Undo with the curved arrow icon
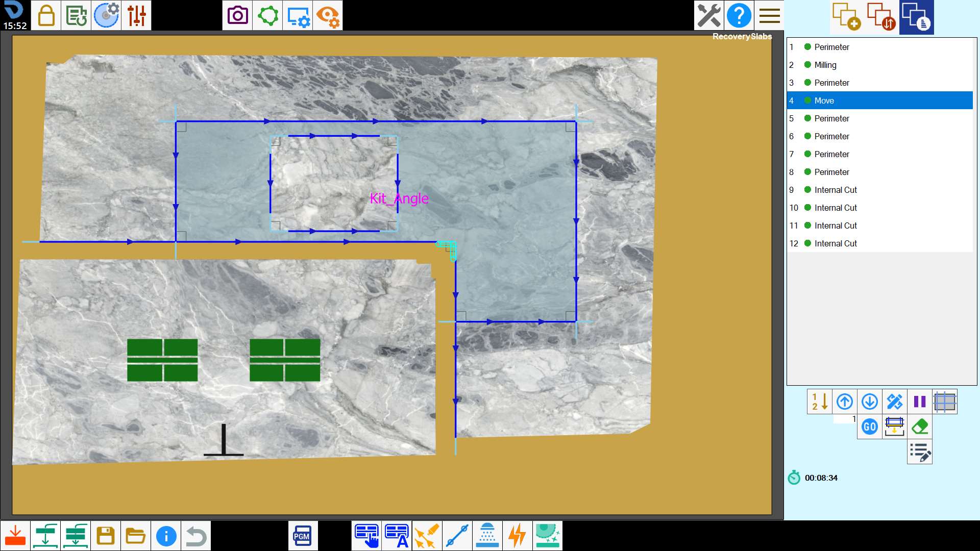This screenshot has height=551, width=980. click(196, 536)
